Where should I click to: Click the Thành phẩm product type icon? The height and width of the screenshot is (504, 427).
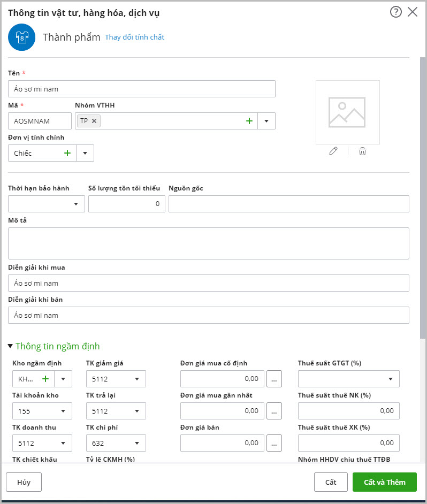pos(21,37)
